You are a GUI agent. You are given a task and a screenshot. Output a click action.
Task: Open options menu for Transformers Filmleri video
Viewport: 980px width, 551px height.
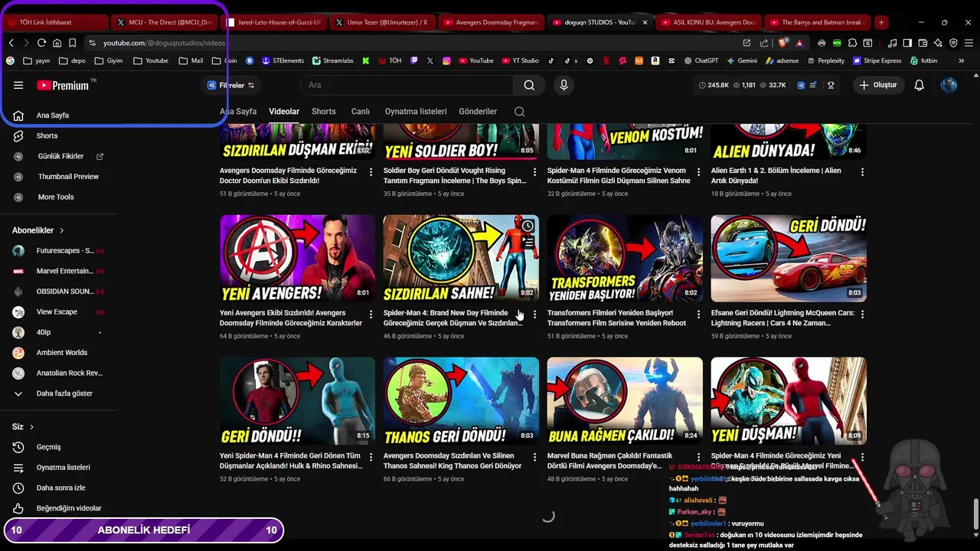click(x=698, y=314)
